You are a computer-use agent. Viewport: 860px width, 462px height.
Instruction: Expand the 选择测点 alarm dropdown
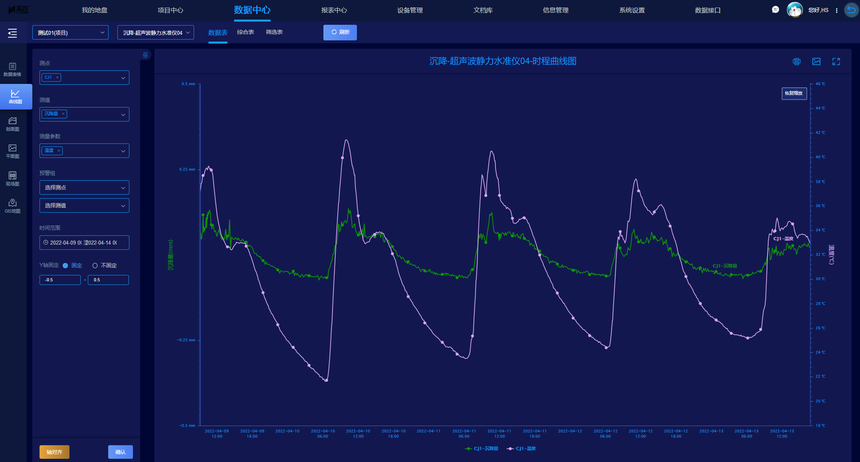(x=84, y=187)
